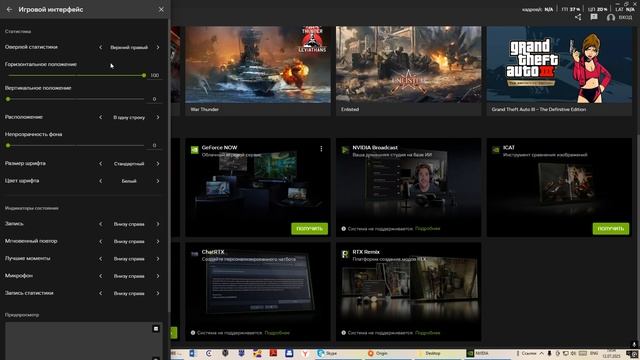Click the Непрозрачность фона slider handle
Viewport: 640px width, 360px height.
click(8, 145)
